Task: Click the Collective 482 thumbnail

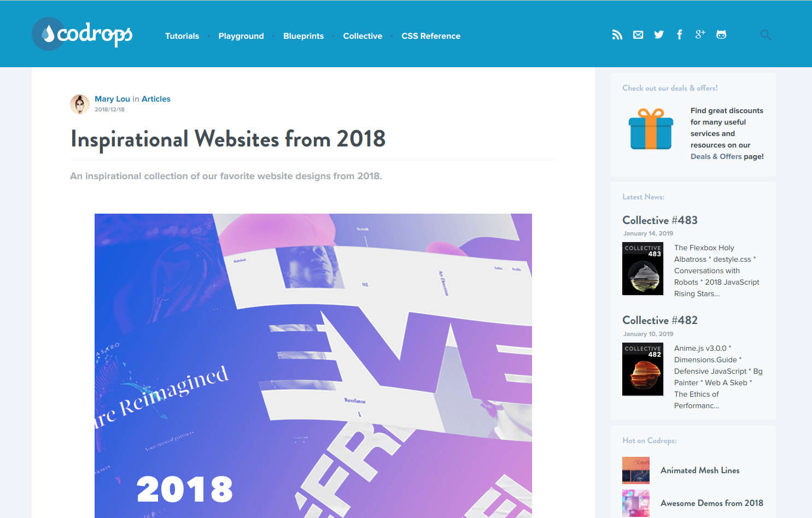Action: click(642, 369)
